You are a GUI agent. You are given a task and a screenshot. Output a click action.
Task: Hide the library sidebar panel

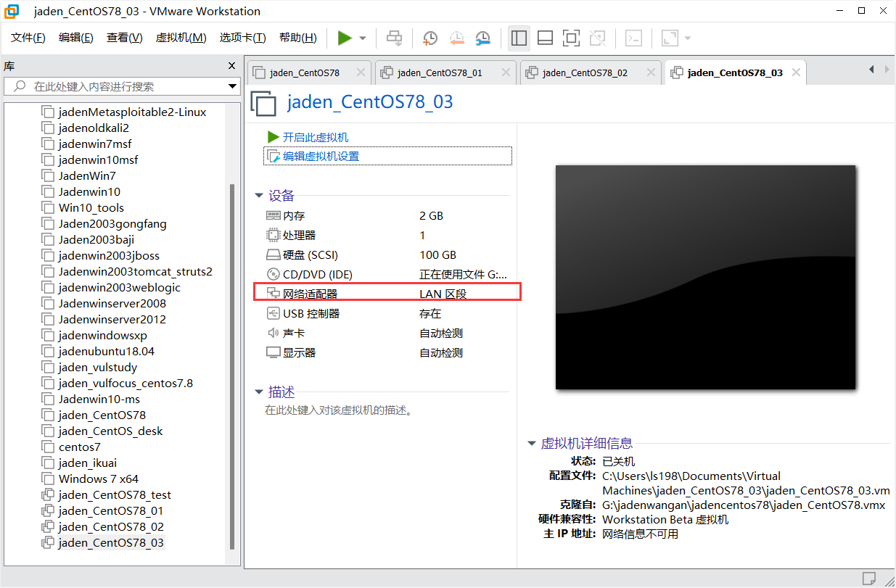(519, 38)
